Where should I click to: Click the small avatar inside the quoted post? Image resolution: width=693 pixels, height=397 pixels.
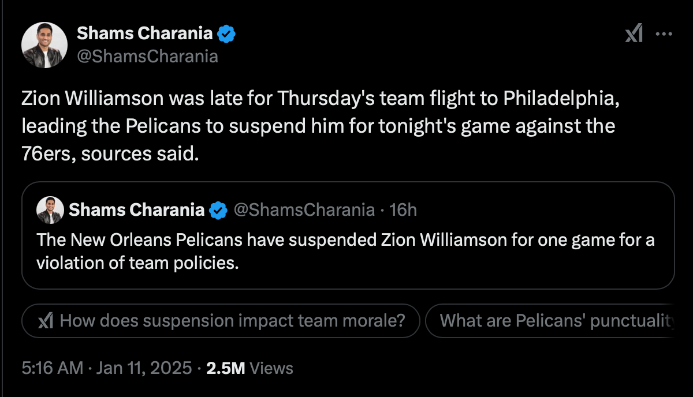point(50,210)
